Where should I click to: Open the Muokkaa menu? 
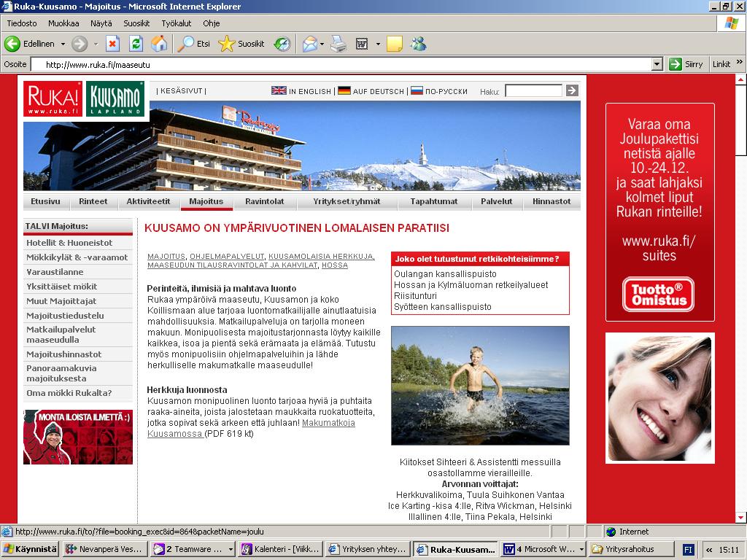(x=63, y=23)
